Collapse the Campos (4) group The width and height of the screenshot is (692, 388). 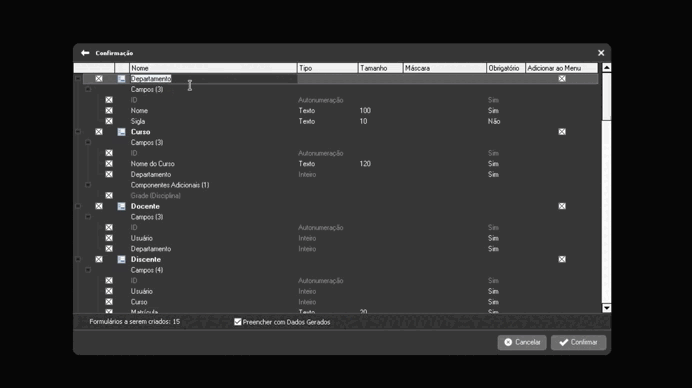pyautogui.click(x=88, y=270)
